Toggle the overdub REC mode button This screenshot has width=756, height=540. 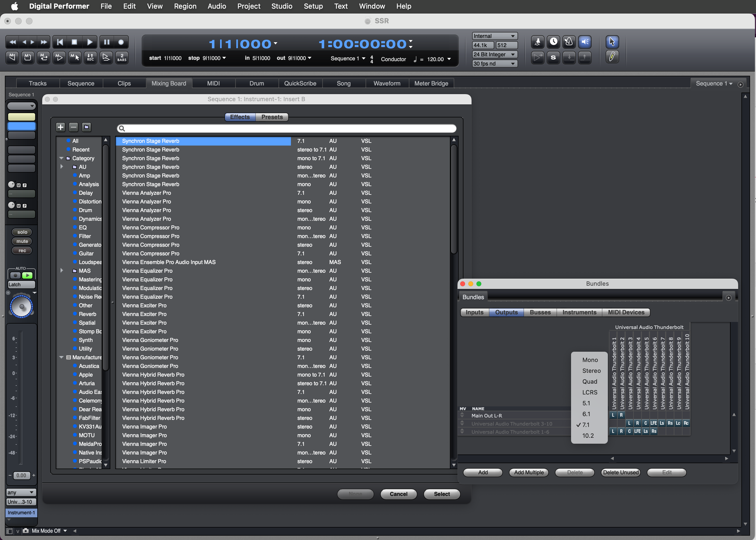click(x=90, y=58)
